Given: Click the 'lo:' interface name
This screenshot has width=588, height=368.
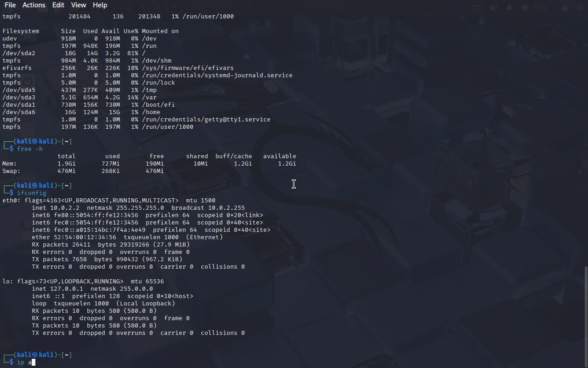Looking at the screenshot, I should [8, 282].
